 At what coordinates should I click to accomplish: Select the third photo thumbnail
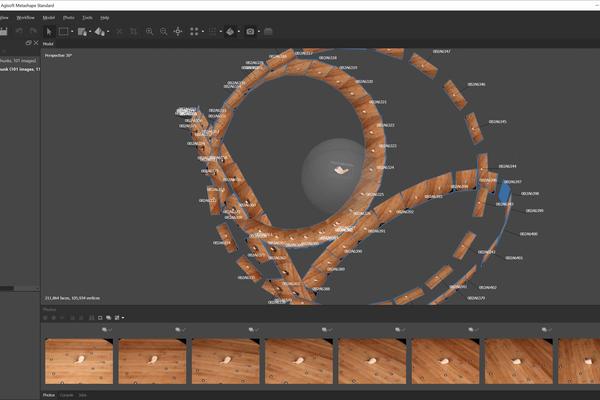226,361
